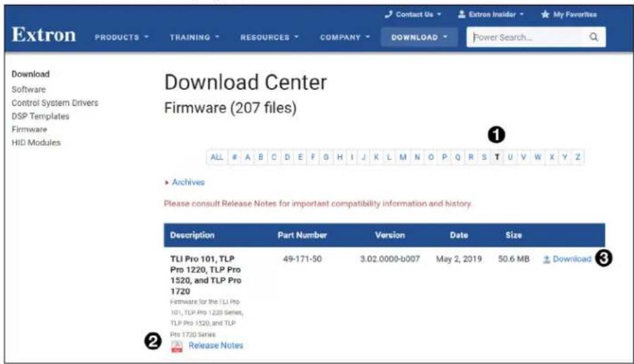Select version 3.02.0000-b007 cell

(x=390, y=259)
